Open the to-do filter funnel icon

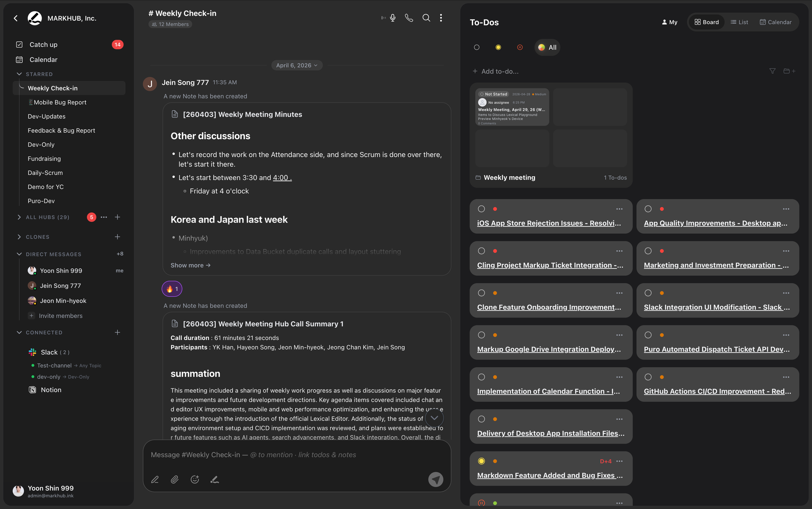coord(772,71)
